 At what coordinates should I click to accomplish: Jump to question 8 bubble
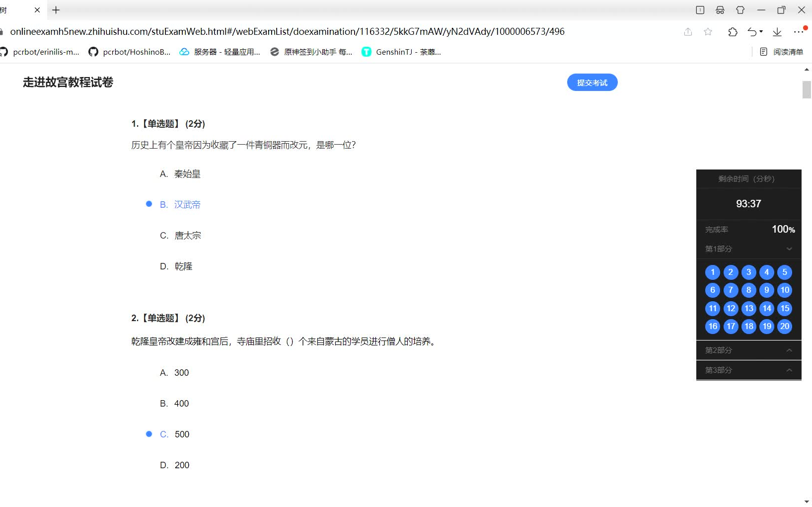pyautogui.click(x=749, y=290)
